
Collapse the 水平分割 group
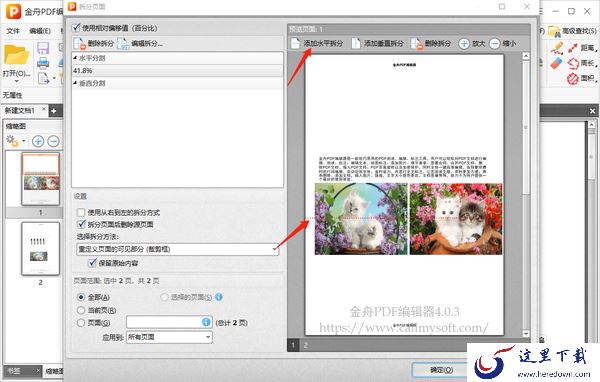pyautogui.click(x=75, y=58)
